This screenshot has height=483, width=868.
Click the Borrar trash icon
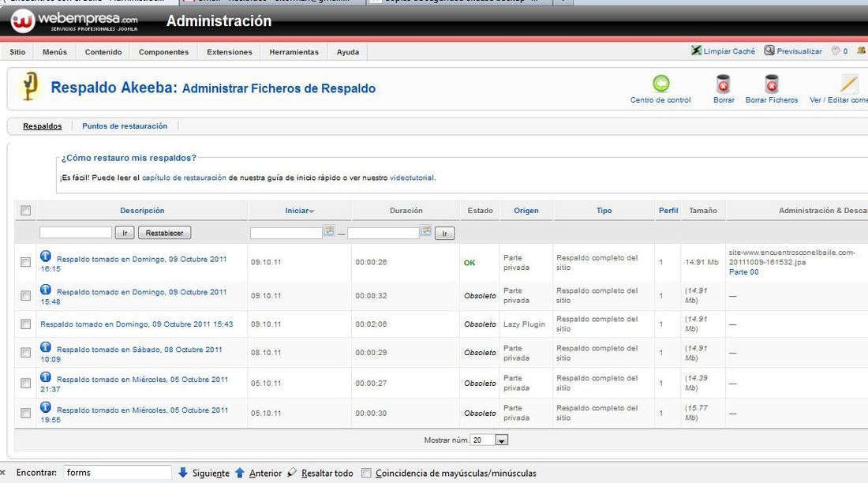723,84
